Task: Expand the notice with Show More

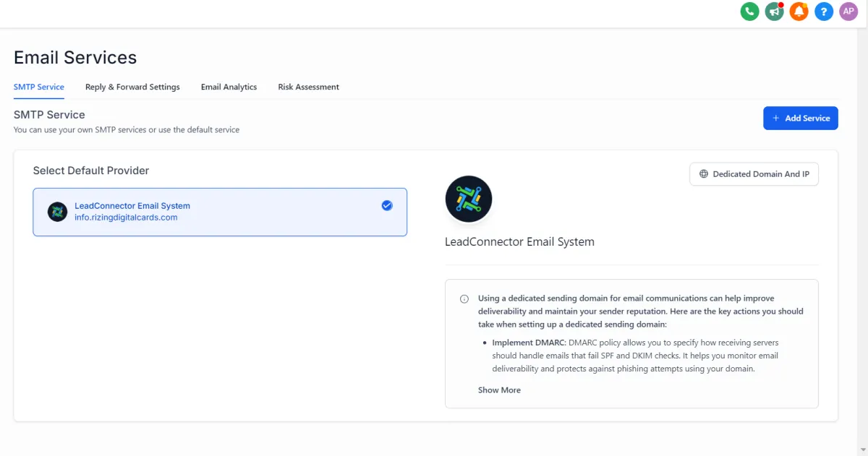Action: coord(499,390)
